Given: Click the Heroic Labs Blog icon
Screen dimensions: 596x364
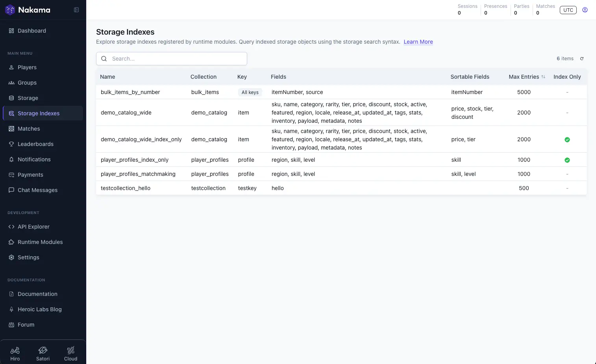Looking at the screenshot, I should [x=11, y=309].
